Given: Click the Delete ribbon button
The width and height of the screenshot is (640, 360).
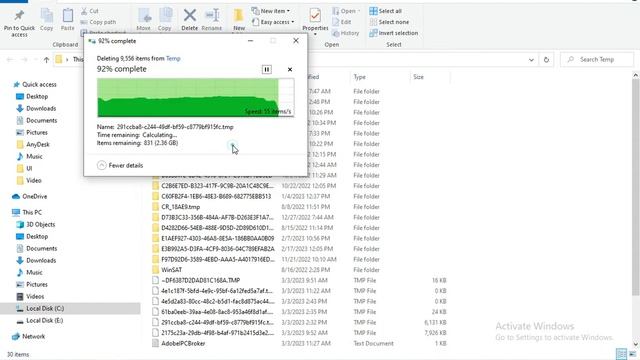Looking at the screenshot, I should [x=189, y=20].
